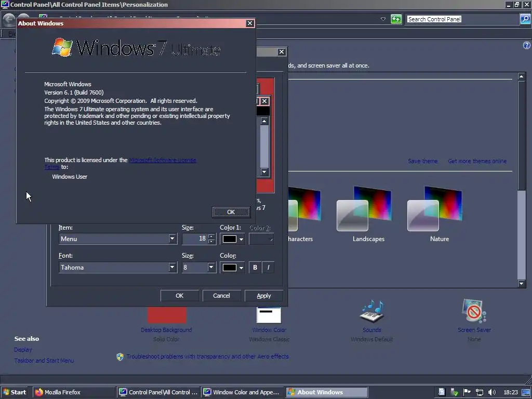The image size is (532, 399).
Task: Click preview window scrollbar up arrow
Action: (264, 121)
